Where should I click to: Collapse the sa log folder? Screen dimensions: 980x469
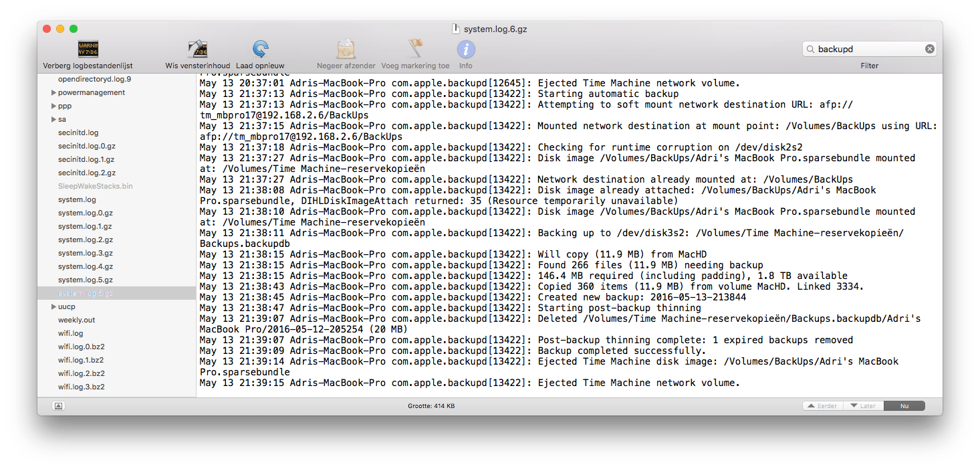pyautogui.click(x=54, y=119)
